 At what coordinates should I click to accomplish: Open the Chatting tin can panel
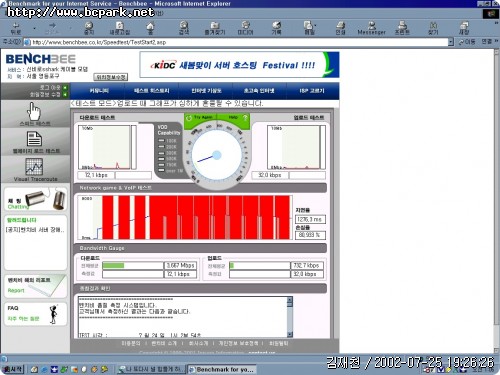(x=36, y=199)
